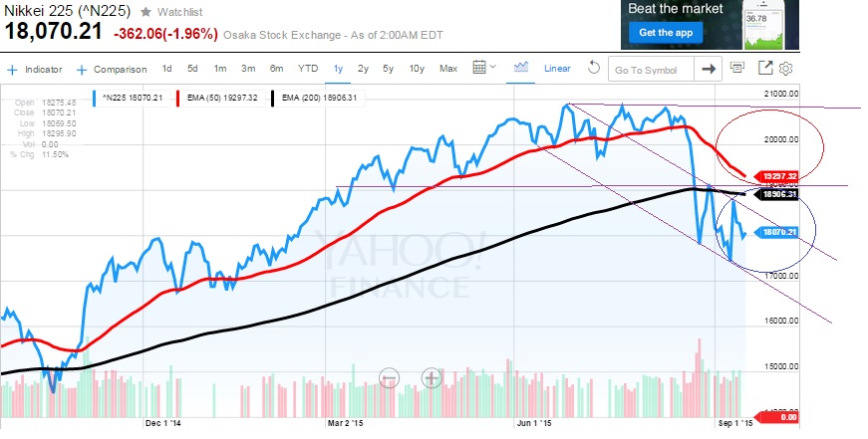Click the reset chart undo icon
The image size is (868, 439).
click(x=594, y=69)
